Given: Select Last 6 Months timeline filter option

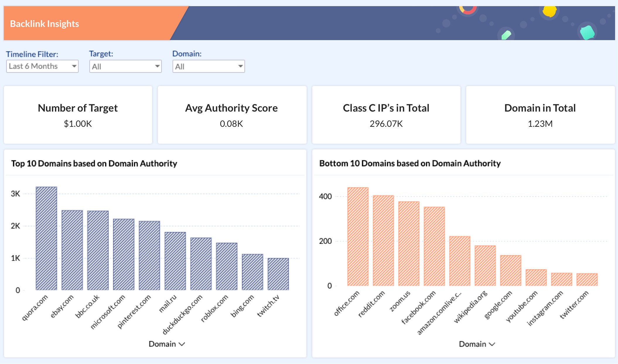Looking at the screenshot, I should tap(42, 66).
